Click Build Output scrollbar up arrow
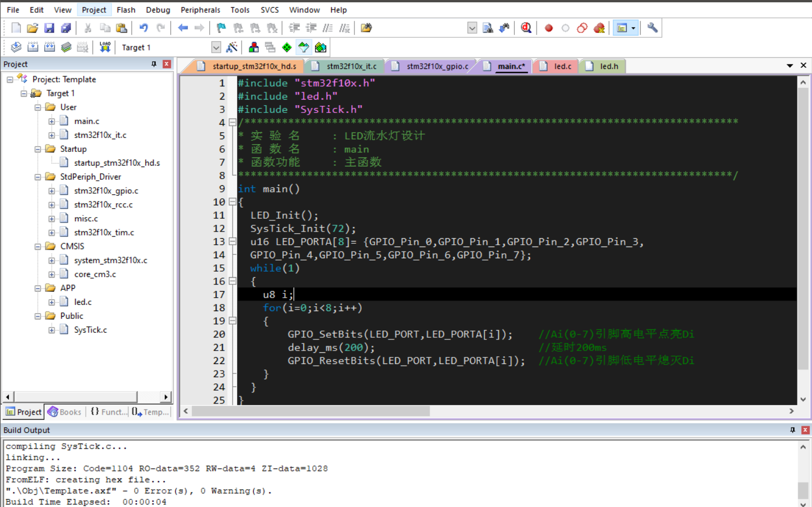 pyautogui.click(x=803, y=446)
